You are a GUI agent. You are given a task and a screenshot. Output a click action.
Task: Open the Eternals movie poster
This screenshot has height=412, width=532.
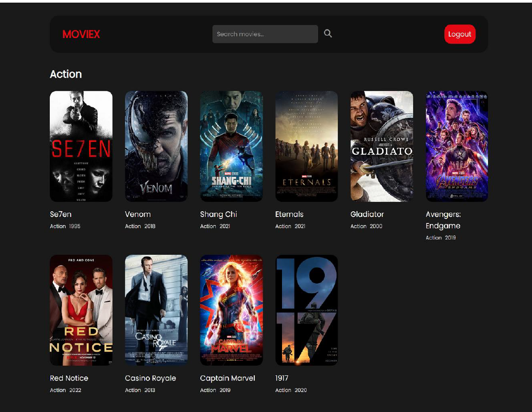tap(307, 146)
